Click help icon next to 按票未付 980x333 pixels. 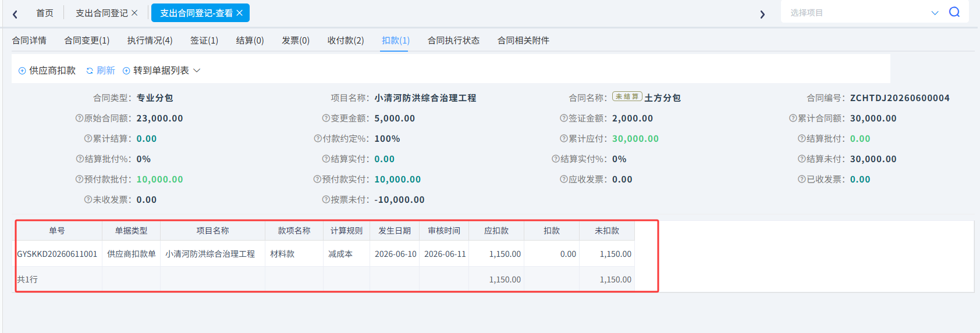[x=326, y=199]
